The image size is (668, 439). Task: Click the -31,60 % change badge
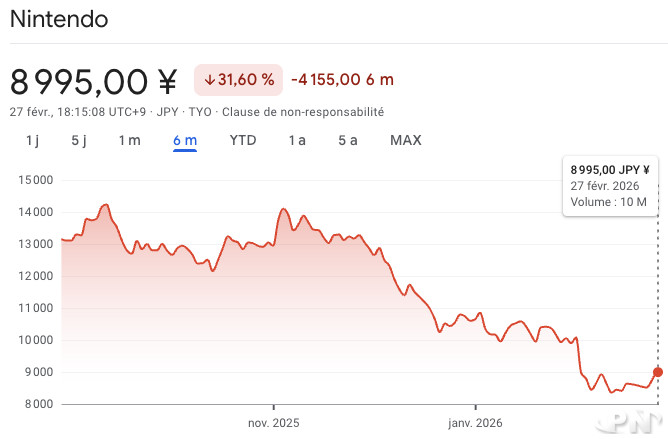tap(237, 80)
